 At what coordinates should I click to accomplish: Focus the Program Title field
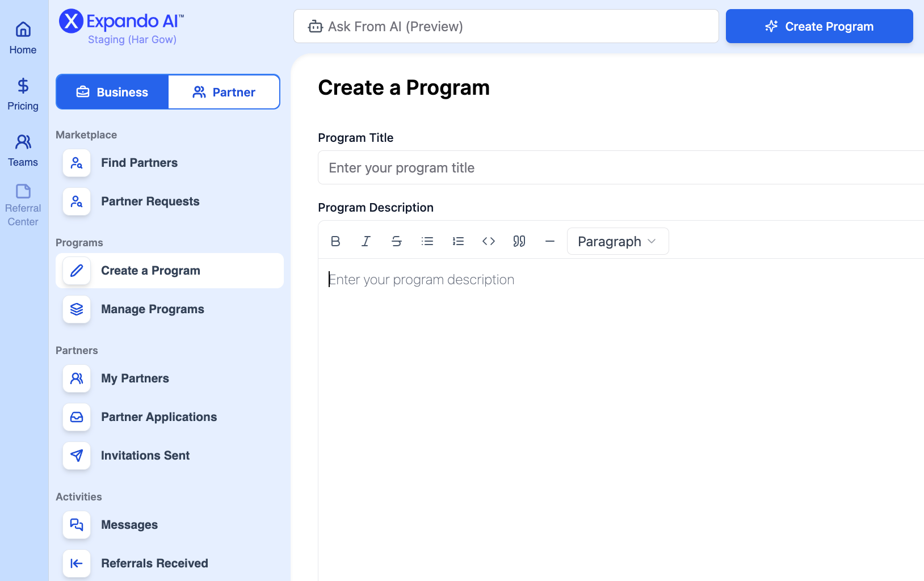pyautogui.click(x=621, y=167)
